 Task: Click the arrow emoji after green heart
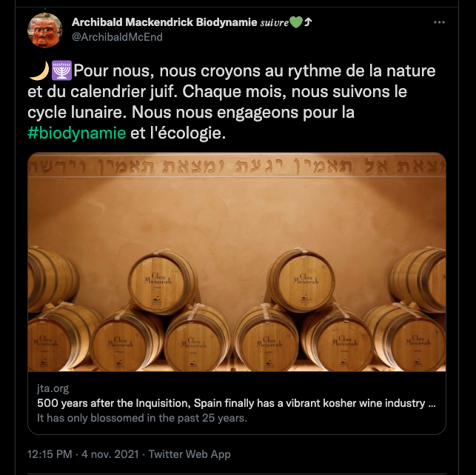(308, 22)
